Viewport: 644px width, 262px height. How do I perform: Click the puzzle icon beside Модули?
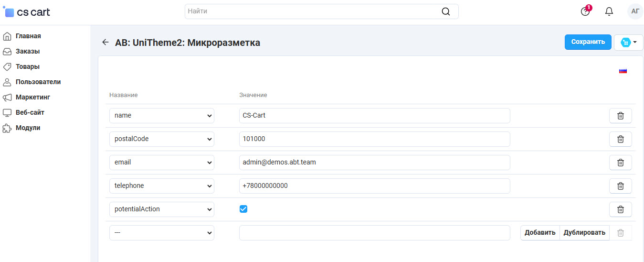coord(7,128)
